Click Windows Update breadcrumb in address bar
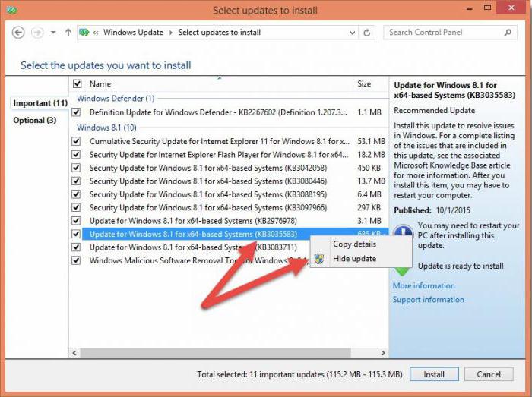Screen dimensions: 532x397 133,33
